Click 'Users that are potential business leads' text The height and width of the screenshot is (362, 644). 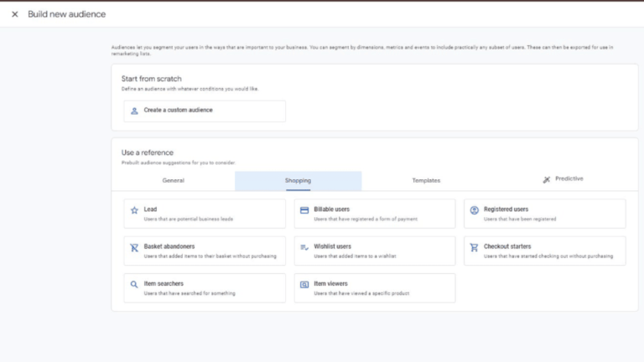coord(189,220)
